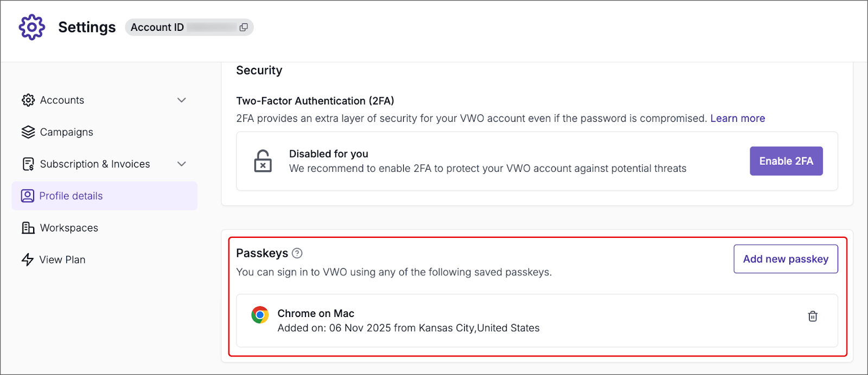Delete the Chrome on Mac passkey
Viewport: 868px width, 375px height.
[812, 316]
